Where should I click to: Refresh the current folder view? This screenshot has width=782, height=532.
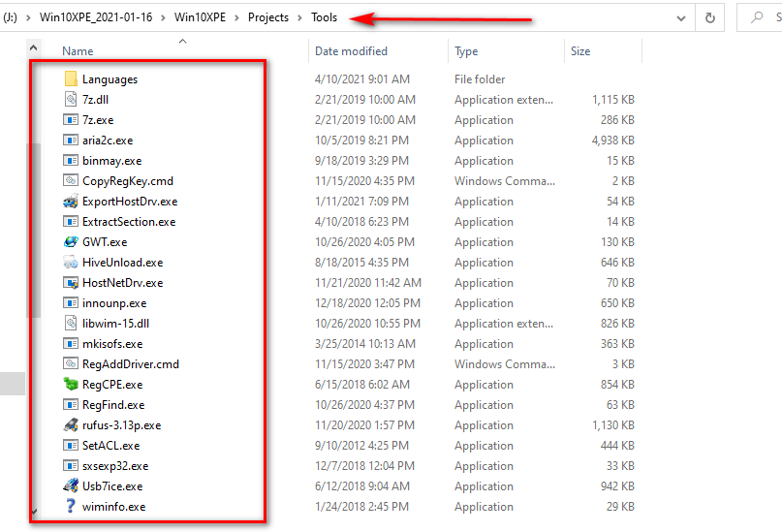point(709,18)
